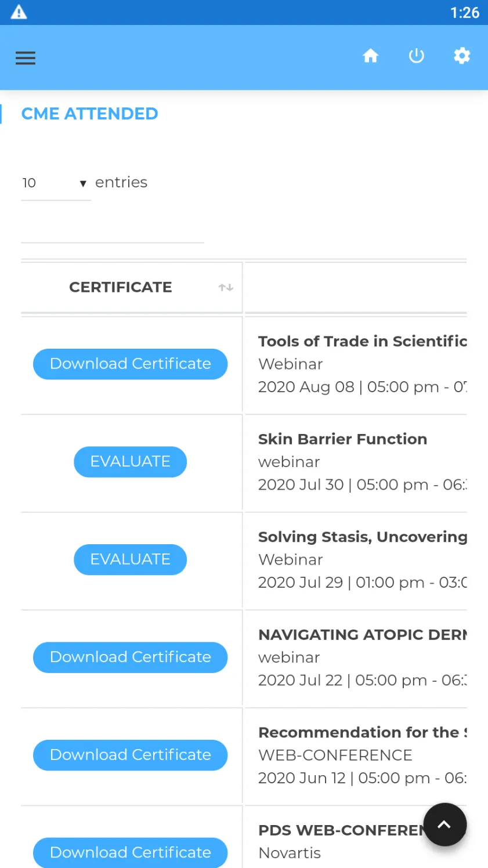Download certificate for Navigating Atopic webinar

point(130,657)
